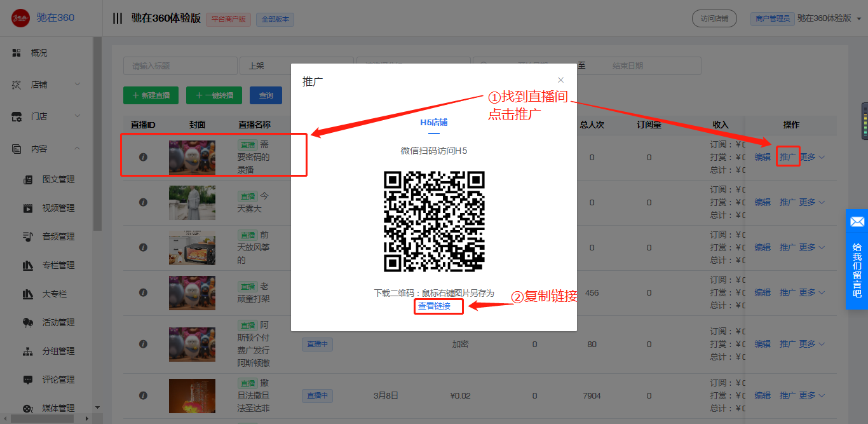Expand the 店铺 sidebar menu
The height and width of the screenshot is (424, 868).
(x=78, y=85)
